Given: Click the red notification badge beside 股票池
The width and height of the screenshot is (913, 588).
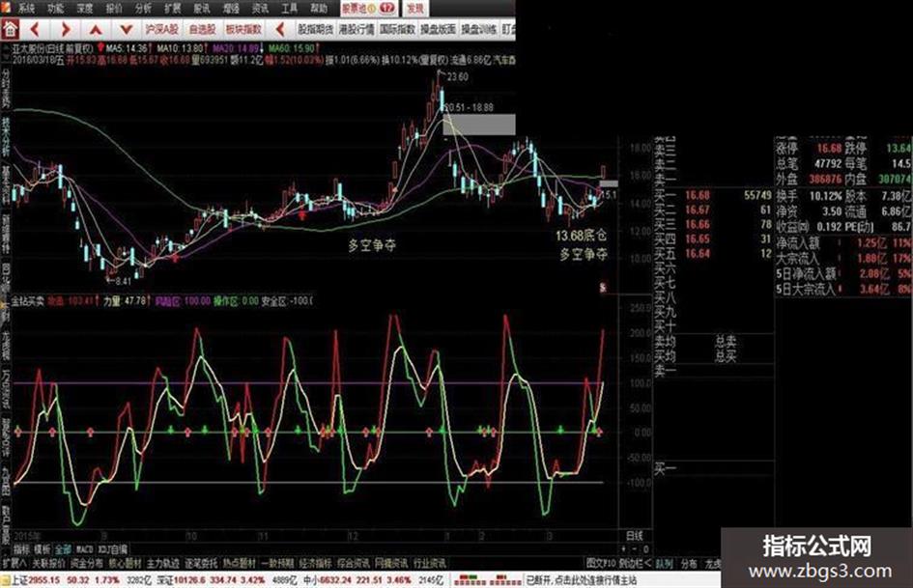Looking at the screenshot, I should [387, 8].
